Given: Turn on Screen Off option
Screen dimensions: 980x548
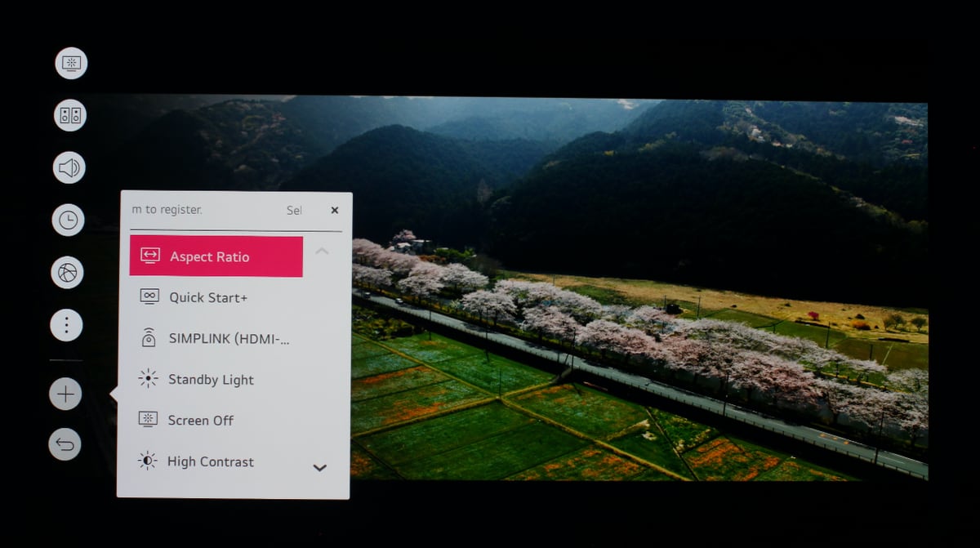Looking at the screenshot, I should [200, 421].
